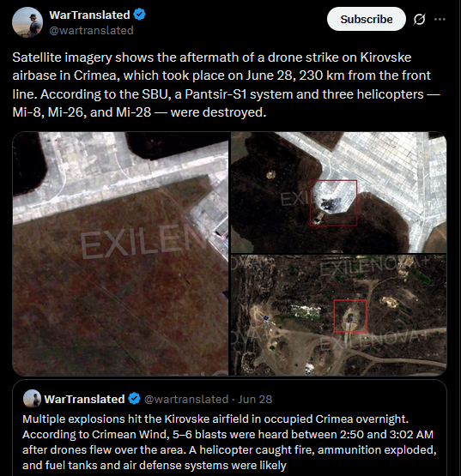Click the main tweet text about the Kirovske airbase strike
The width and height of the screenshot is (461, 476).
[x=226, y=85]
